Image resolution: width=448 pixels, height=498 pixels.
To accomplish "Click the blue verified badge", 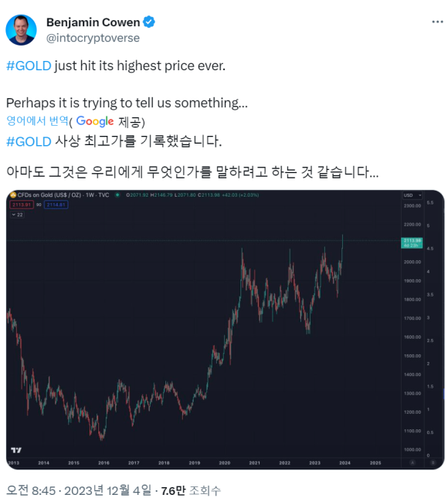I will coord(149,22).
